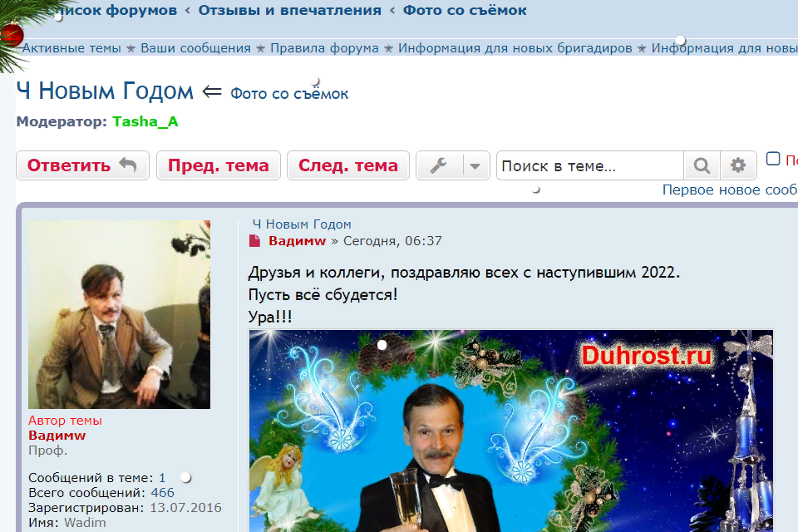Click the Автор темы label
Image resolution: width=798 pixels, height=532 pixels.
(65, 421)
